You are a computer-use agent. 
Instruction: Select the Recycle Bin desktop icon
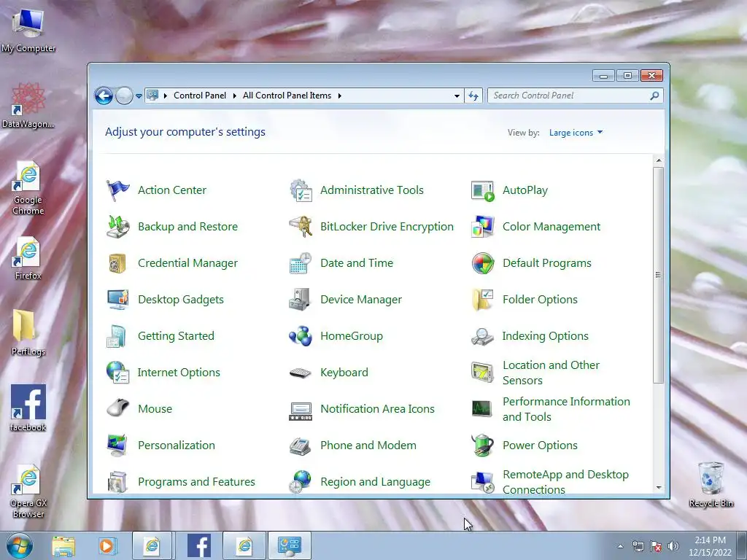point(711,485)
